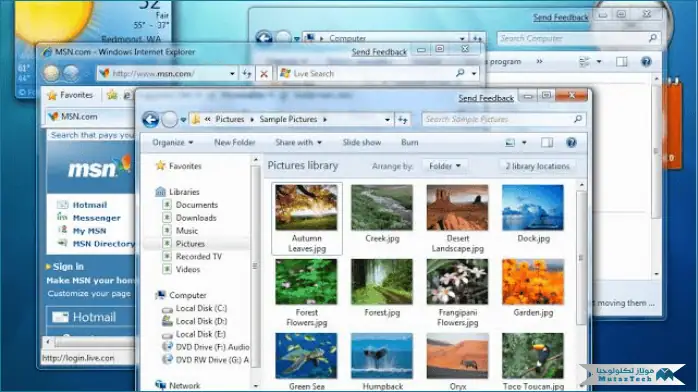Screen dimensions: 698x392
Task: Open the Messenger link on MSN page
Action: point(96,218)
